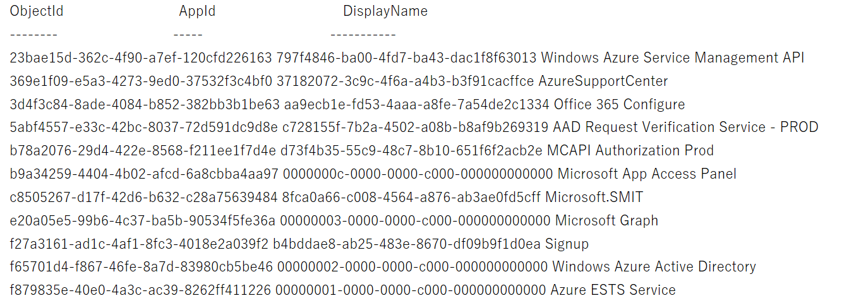Select the Azure ESTS Service entry
The height and width of the screenshot is (303, 868).
point(613,290)
